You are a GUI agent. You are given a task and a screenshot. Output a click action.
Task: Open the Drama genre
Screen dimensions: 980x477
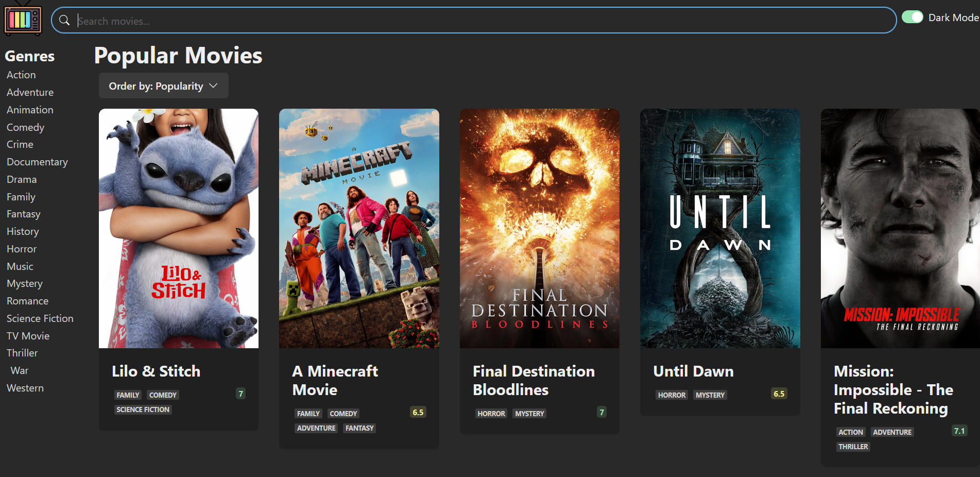pos(22,179)
